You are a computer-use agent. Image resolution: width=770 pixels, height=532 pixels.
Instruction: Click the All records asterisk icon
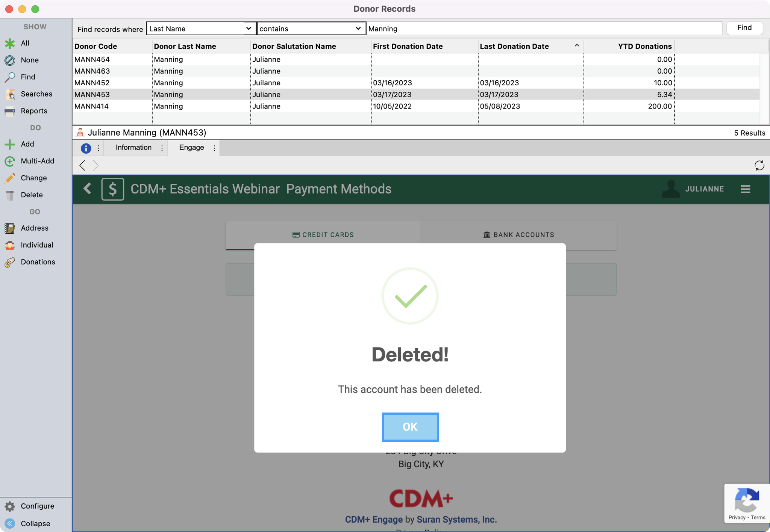coord(10,43)
